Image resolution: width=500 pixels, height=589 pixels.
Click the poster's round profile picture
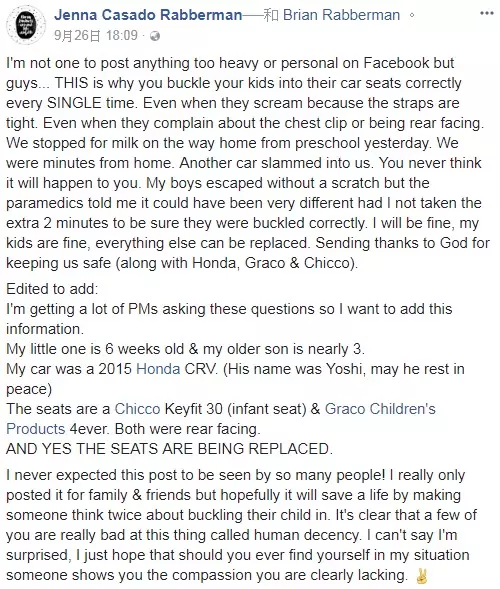[26, 25]
